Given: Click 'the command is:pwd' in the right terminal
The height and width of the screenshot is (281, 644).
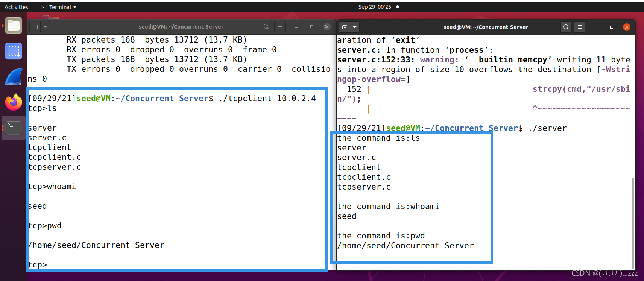Looking at the screenshot, I should point(381,236).
